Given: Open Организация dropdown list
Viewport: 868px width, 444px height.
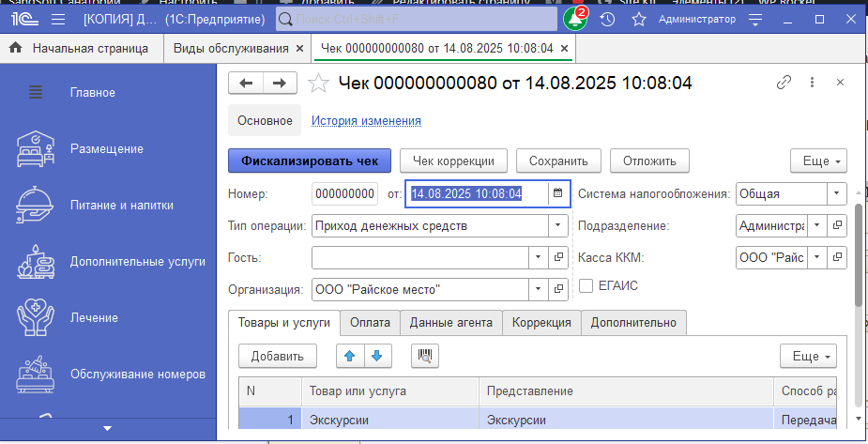Looking at the screenshot, I should [557, 289].
